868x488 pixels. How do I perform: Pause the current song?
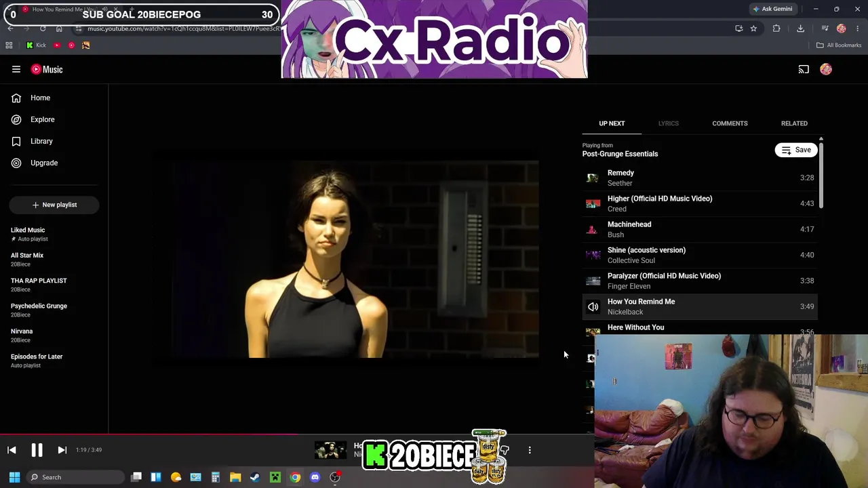pyautogui.click(x=37, y=450)
